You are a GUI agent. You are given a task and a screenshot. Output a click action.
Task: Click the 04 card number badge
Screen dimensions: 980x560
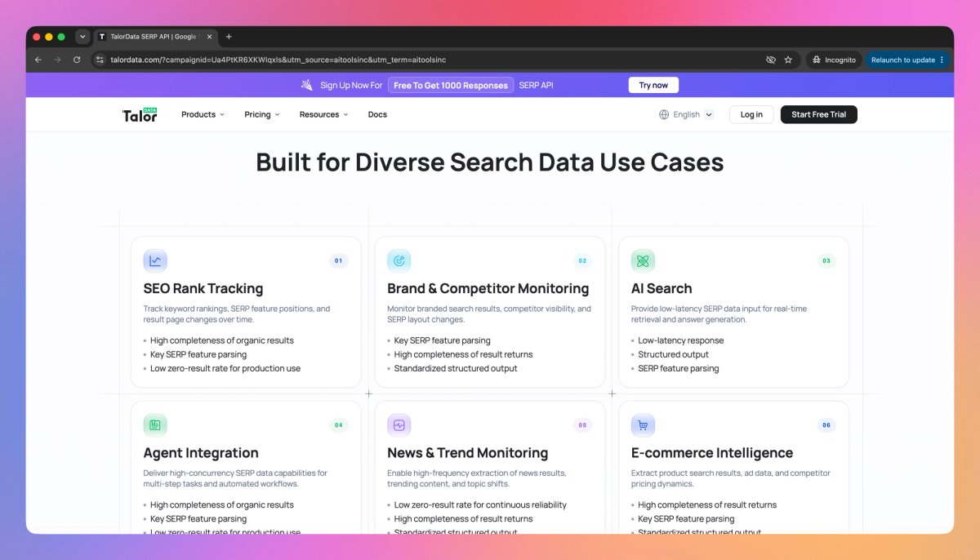click(338, 425)
